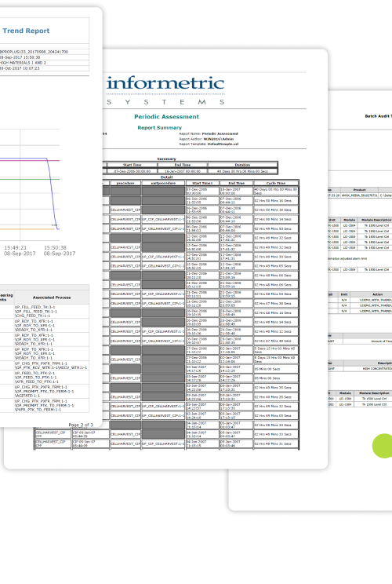The image size is (392, 584).
Task: Click the informetric logo
Action: [165, 82]
